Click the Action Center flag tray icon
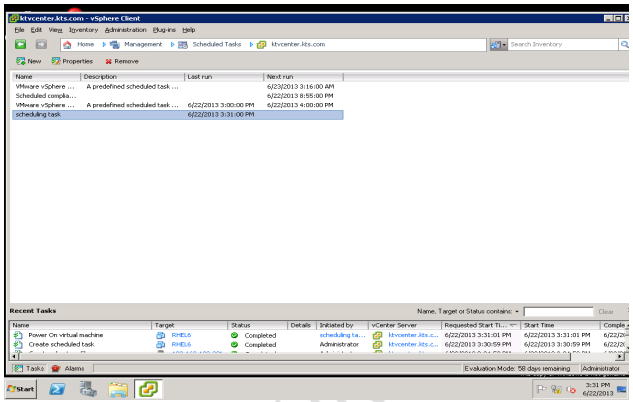The height and width of the screenshot is (402, 633). click(x=541, y=389)
